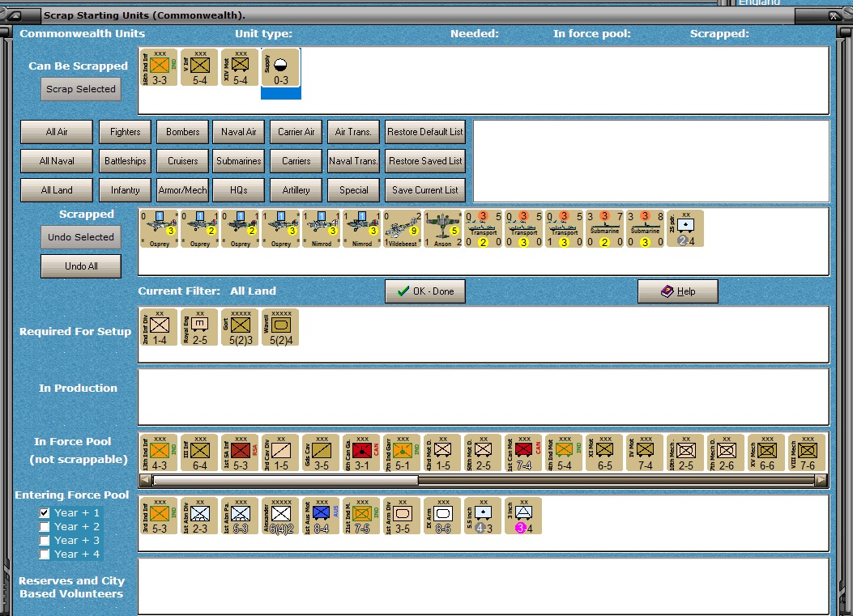This screenshot has width=853, height=616.
Task: Enable the Year + 2 checkbox
Action: (x=45, y=527)
